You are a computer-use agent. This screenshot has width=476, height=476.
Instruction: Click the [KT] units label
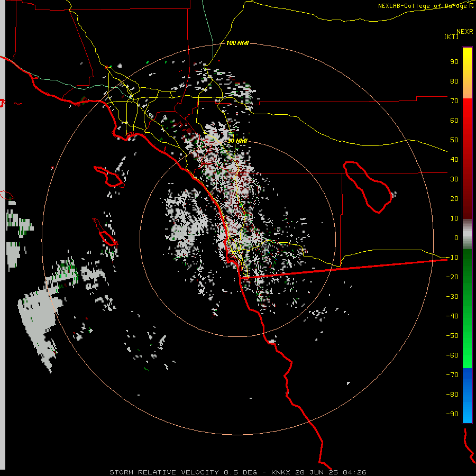click(x=452, y=36)
